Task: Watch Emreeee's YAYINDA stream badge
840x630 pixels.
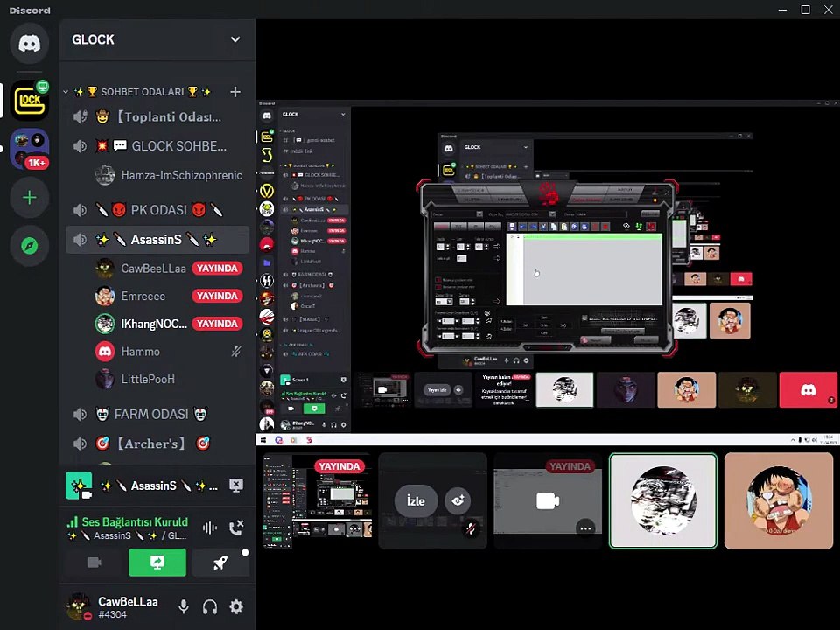Action: (217, 297)
